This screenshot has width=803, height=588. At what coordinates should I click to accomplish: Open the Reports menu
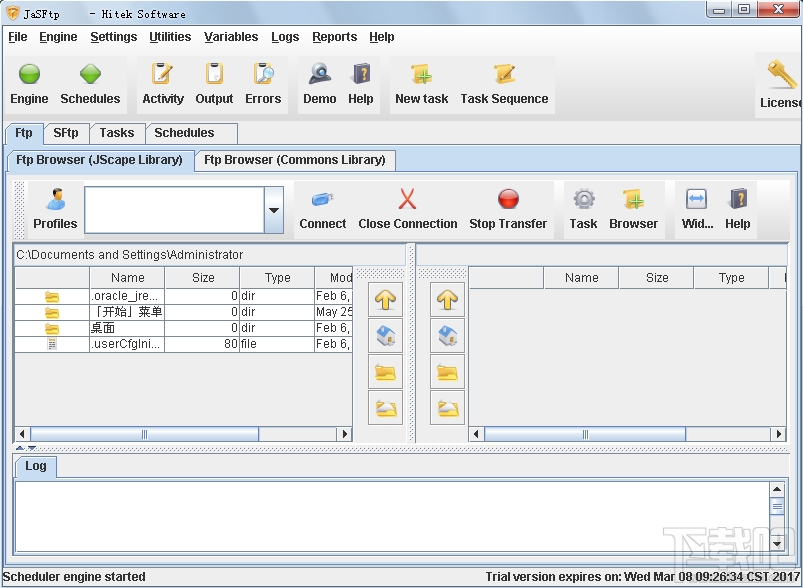point(334,37)
